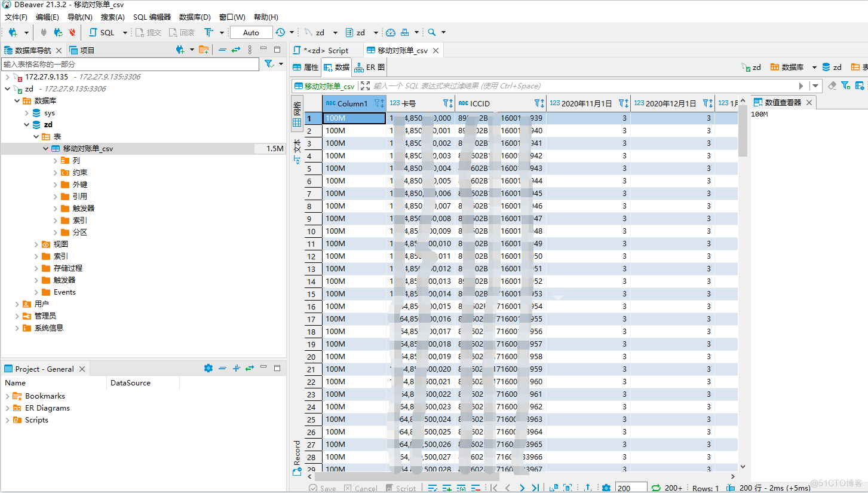Click the fetch size 200 input field
Image resolution: width=868 pixels, height=493 pixels.
coord(631,488)
